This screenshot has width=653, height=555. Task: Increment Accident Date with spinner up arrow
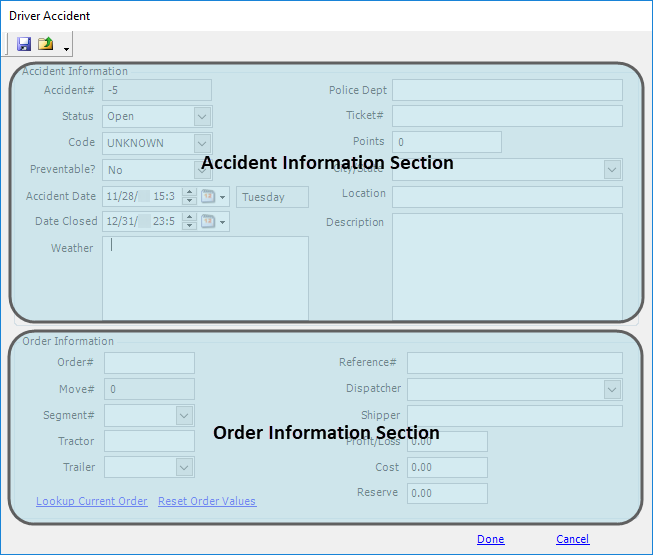click(x=189, y=193)
